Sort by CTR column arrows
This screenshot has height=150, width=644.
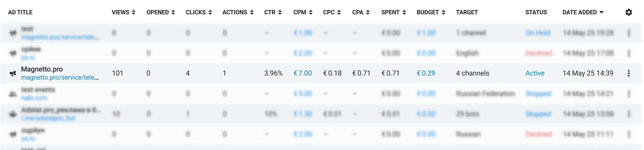[280, 12]
